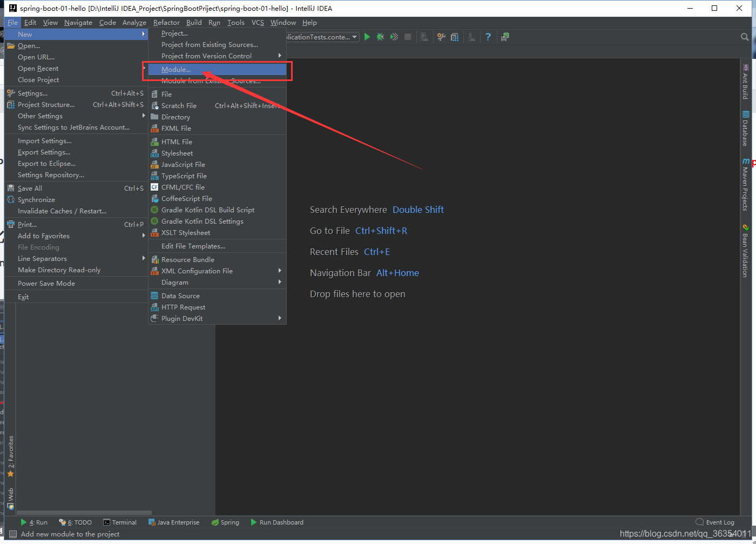Viewport: 756px width, 544px height.
Task: Click Close Project in File menu
Action: point(76,80)
